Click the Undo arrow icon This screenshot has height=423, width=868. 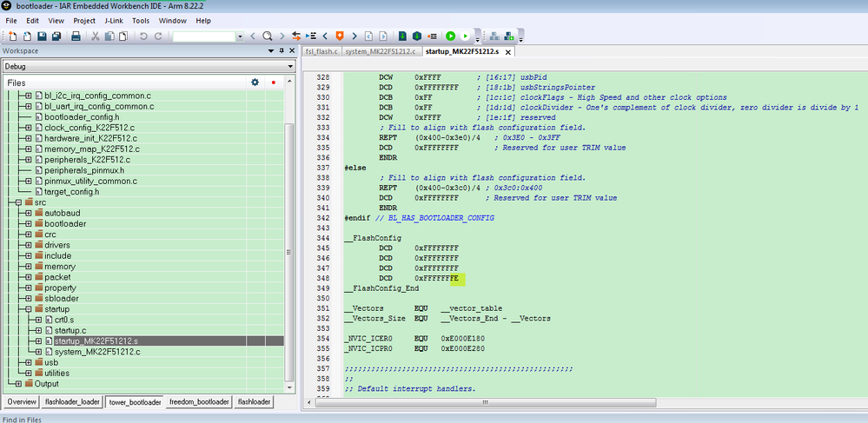[x=142, y=36]
